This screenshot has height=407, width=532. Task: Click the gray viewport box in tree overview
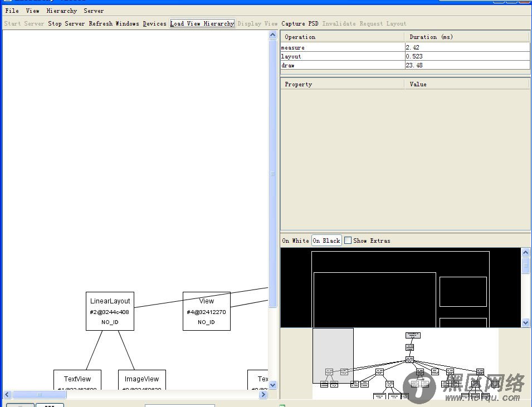333,355
